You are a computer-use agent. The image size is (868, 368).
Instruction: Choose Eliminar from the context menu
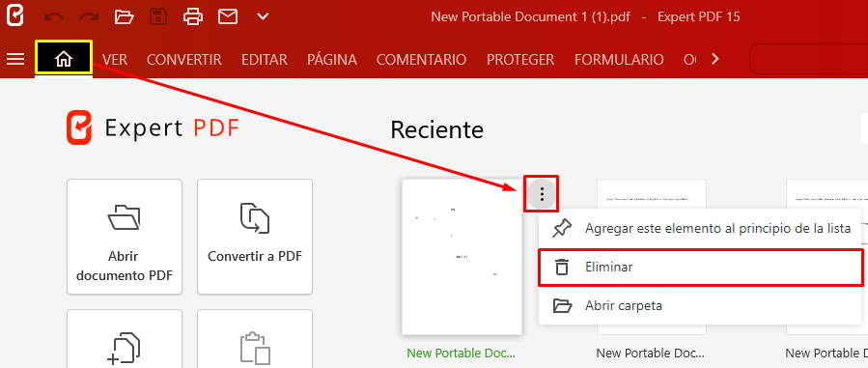pos(700,268)
